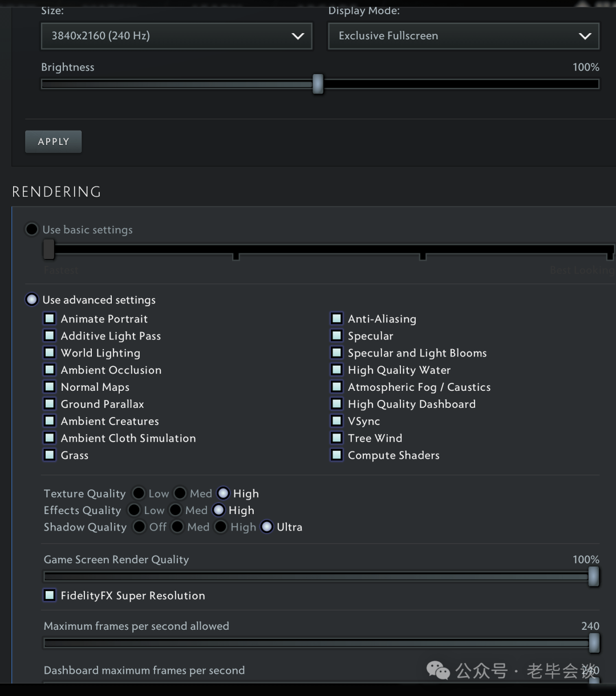The height and width of the screenshot is (696, 616).
Task: Toggle Ambient Occlusion checkbox
Action: tap(50, 370)
